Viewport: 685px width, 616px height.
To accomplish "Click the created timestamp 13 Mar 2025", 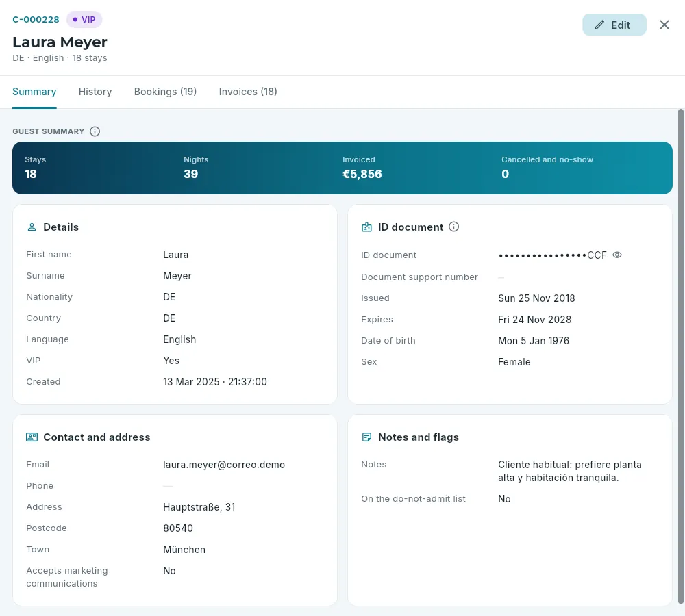I will pyautogui.click(x=215, y=381).
